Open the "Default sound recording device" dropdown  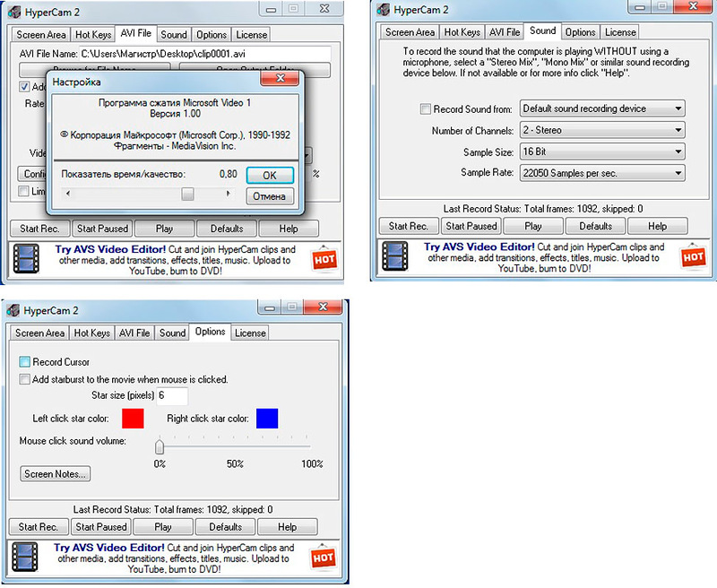click(x=602, y=108)
